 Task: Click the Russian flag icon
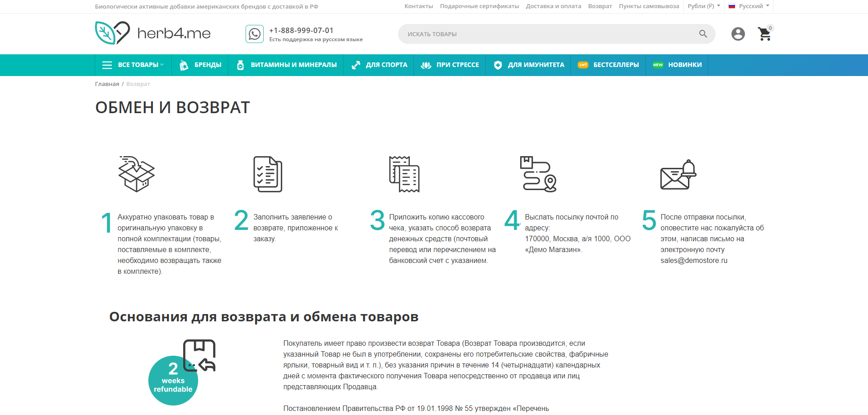(x=731, y=6)
